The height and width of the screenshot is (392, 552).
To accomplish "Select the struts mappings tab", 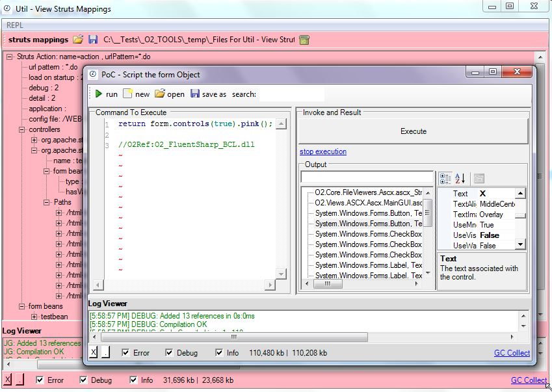I will [39, 39].
